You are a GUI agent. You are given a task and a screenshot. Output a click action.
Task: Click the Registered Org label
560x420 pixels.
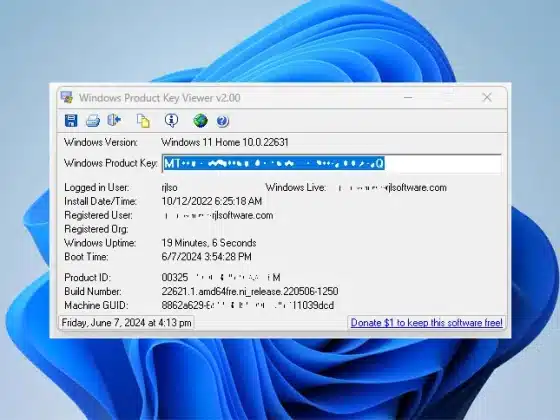tap(96, 229)
